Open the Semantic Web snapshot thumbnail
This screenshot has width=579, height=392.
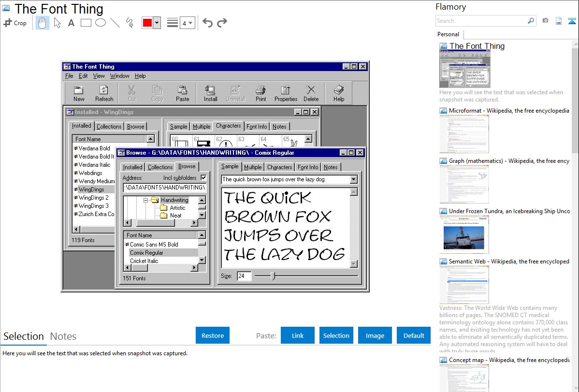[x=464, y=285]
